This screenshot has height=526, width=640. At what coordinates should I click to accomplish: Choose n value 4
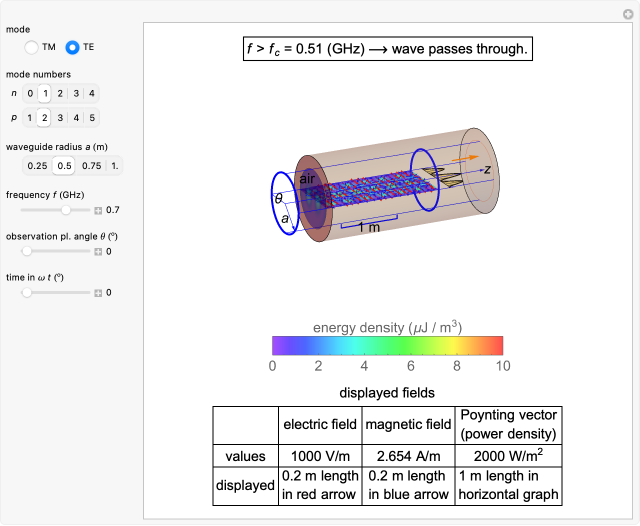point(92,94)
